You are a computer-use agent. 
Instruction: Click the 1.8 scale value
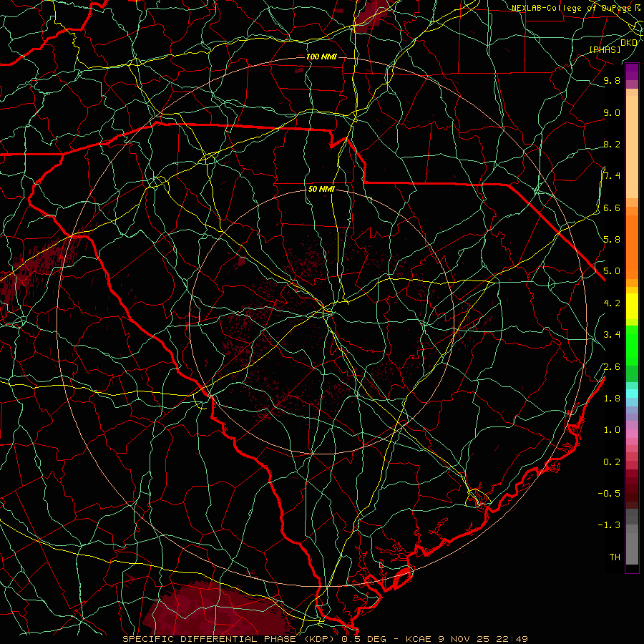click(x=612, y=398)
